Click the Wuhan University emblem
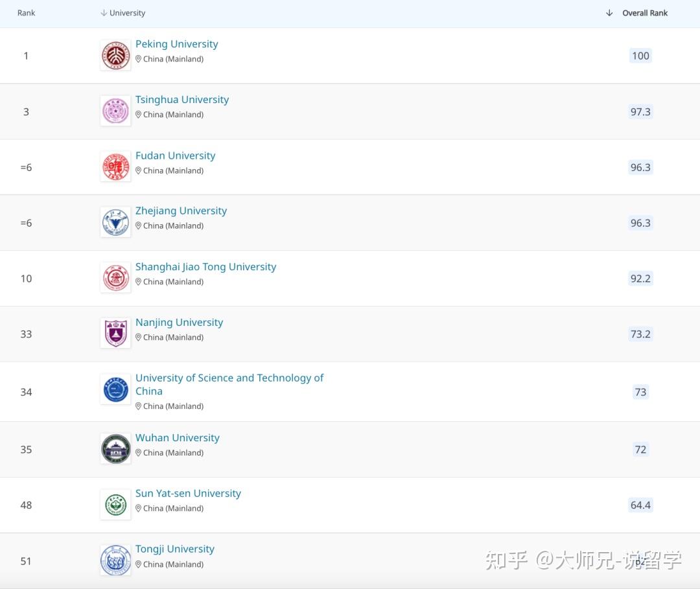 [x=115, y=448]
